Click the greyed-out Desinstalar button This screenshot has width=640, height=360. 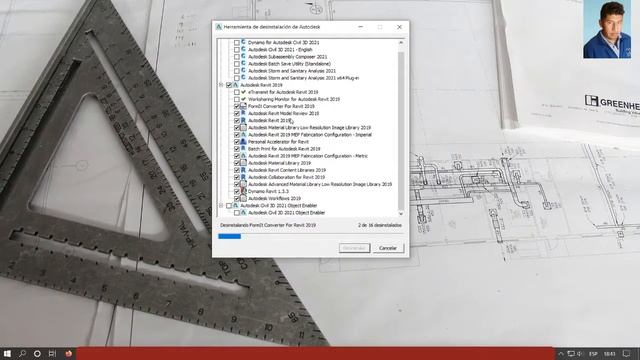pyautogui.click(x=354, y=248)
